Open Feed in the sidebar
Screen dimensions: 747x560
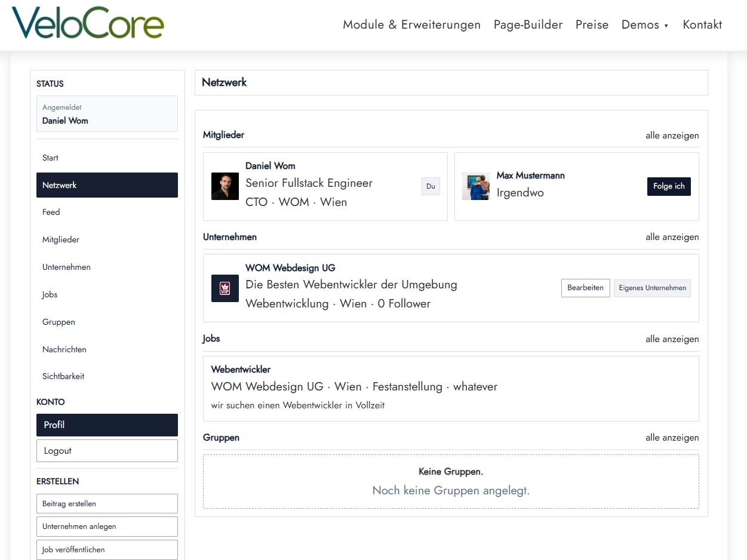pos(107,212)
